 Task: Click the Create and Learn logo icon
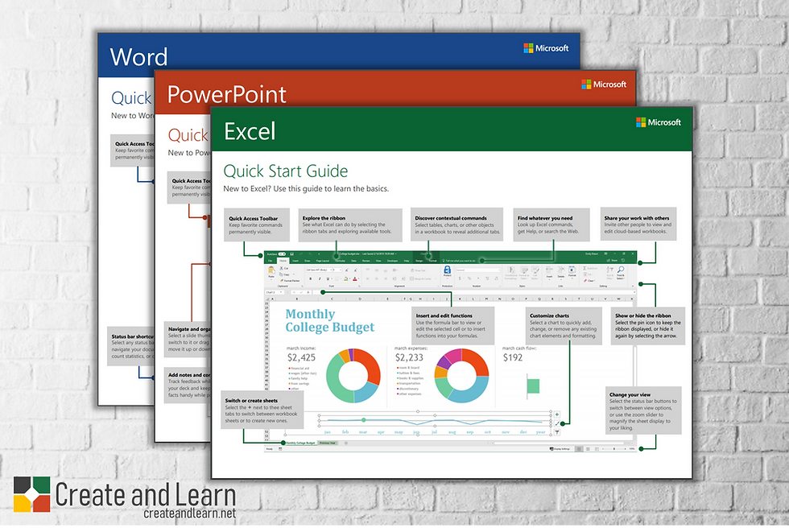coord(31,494)
